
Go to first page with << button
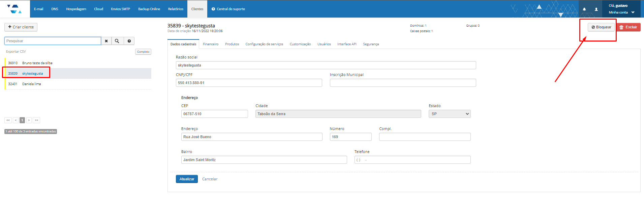coord(8,120)
